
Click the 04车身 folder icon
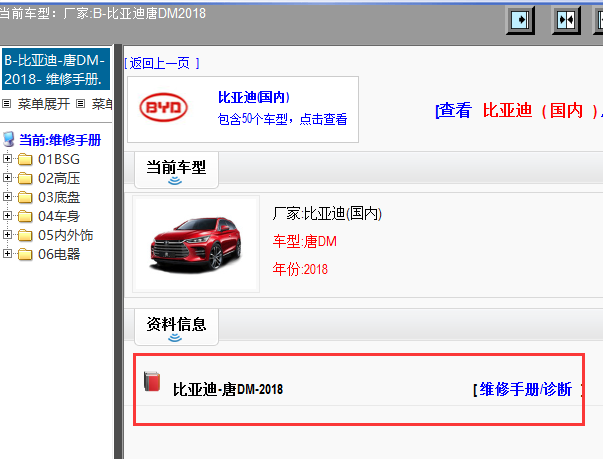pyautogui.click(x=25, y=216)
